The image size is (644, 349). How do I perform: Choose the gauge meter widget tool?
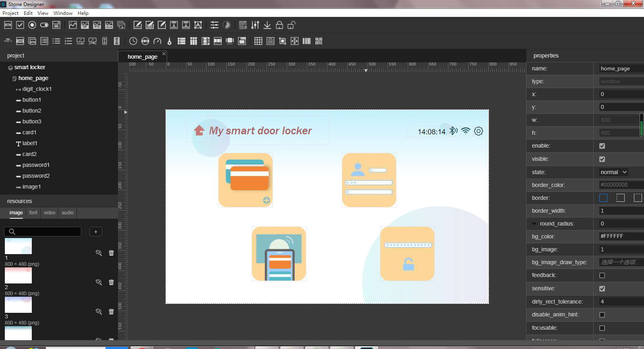coord(157,41)
